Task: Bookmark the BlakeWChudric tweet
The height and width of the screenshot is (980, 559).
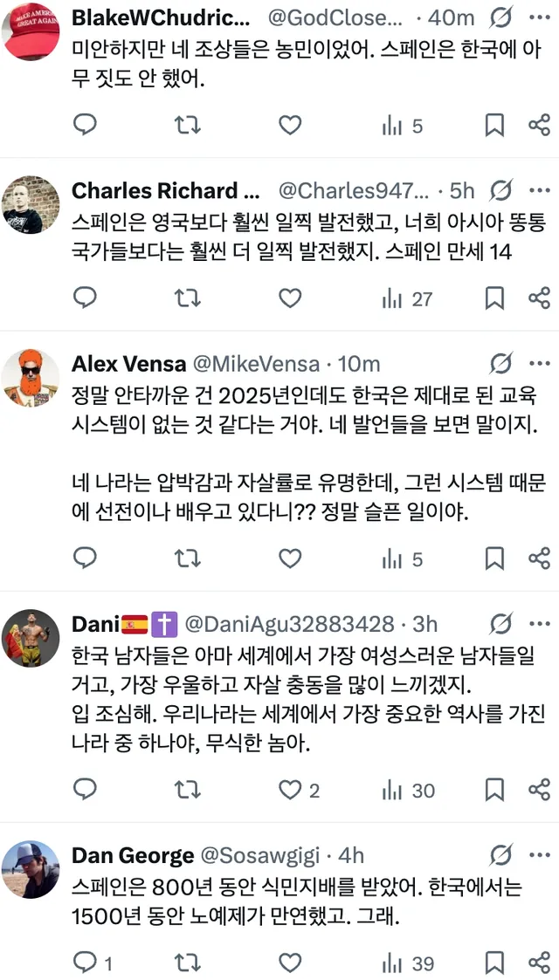Action: tap(494, 126)
